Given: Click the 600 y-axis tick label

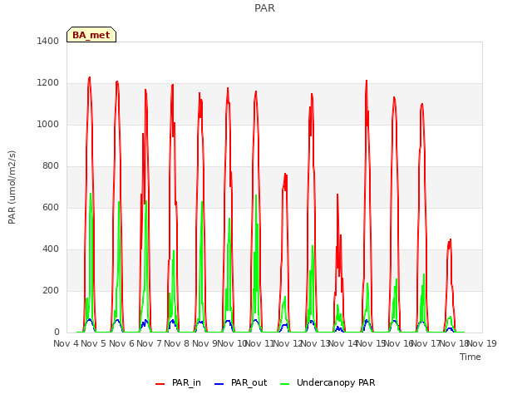Looking at the screenshot, I should click(51, 207).
